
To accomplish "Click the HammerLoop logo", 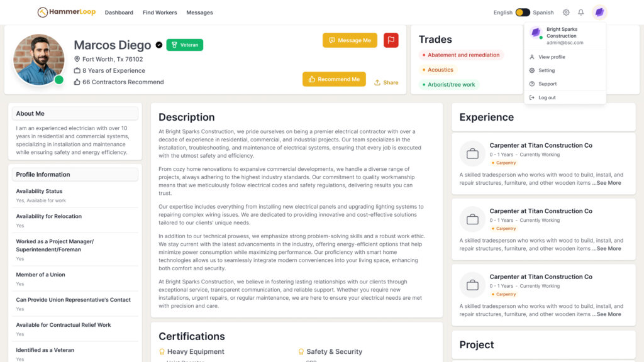I will (65, 13).
